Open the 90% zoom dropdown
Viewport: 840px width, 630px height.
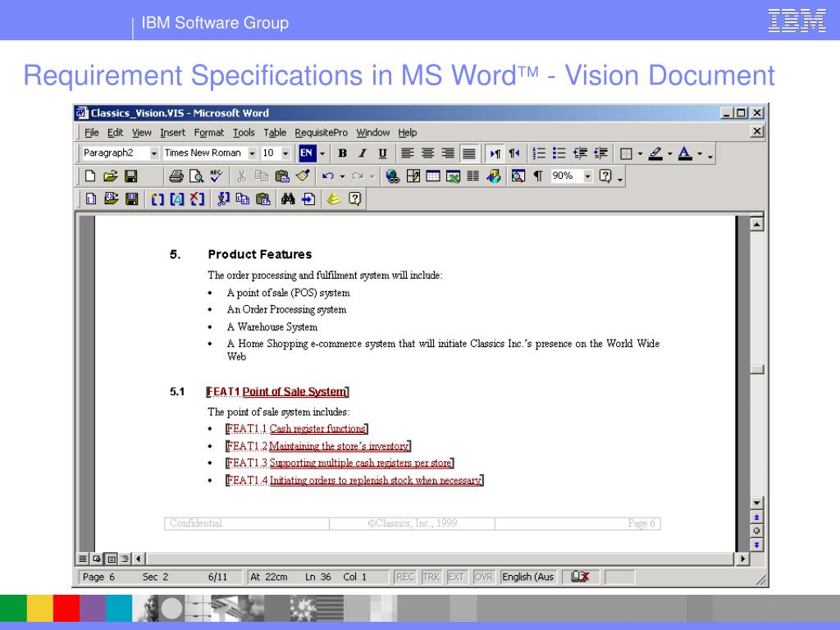pyautogui.click(x=587, y=176)
